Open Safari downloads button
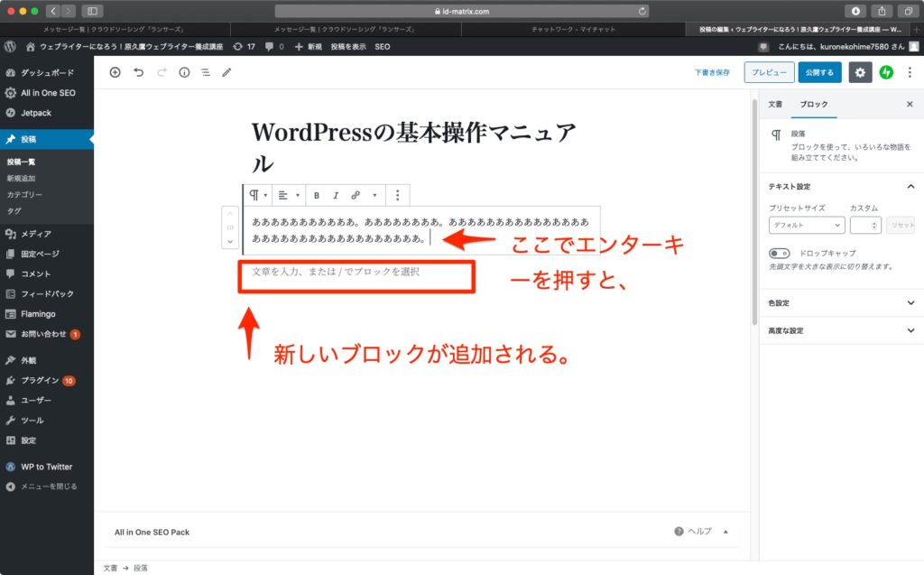 coord(855,11)
